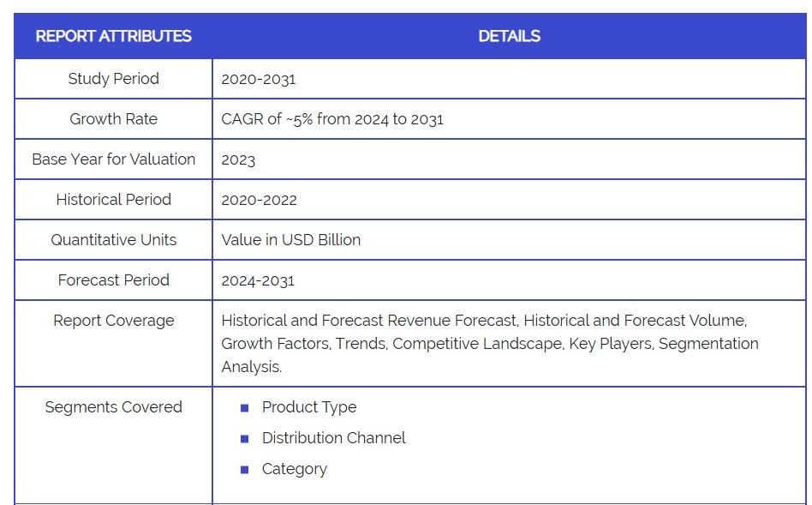Screen dimensions: 812x505
Task: Click the DETAILS column header
Action: pyautogui.click(x=509, y=36)
